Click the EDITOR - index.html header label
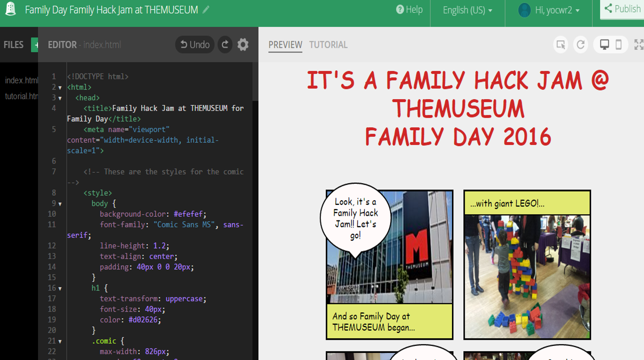Image resolution: width=644 pixels, height=360 pixels. (x=84, y=45)
